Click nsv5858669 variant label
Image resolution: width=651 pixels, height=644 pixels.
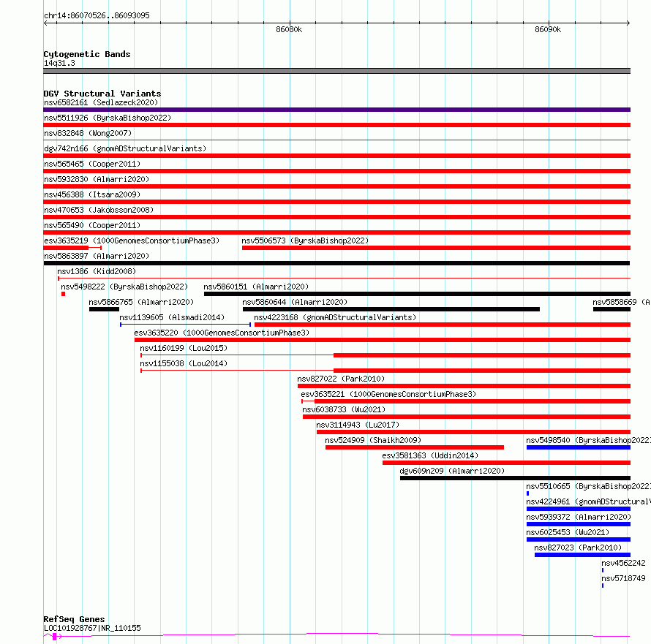621,302
